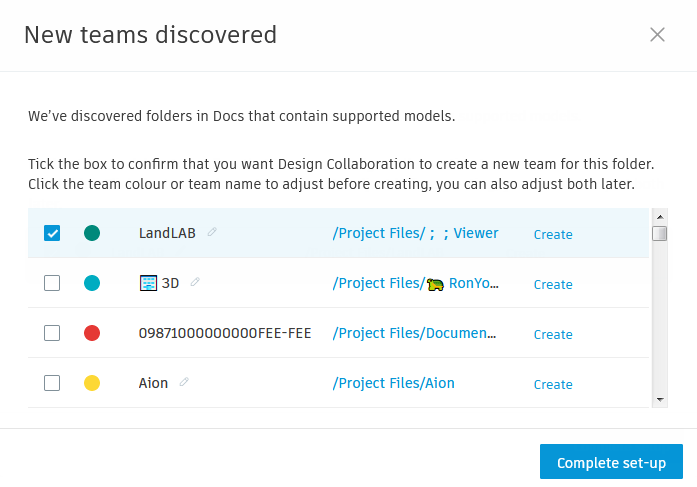The width and height of the screenshot is (697, 487).
Task: Pick the yellow colour dot for Aion
Action: 92,383
